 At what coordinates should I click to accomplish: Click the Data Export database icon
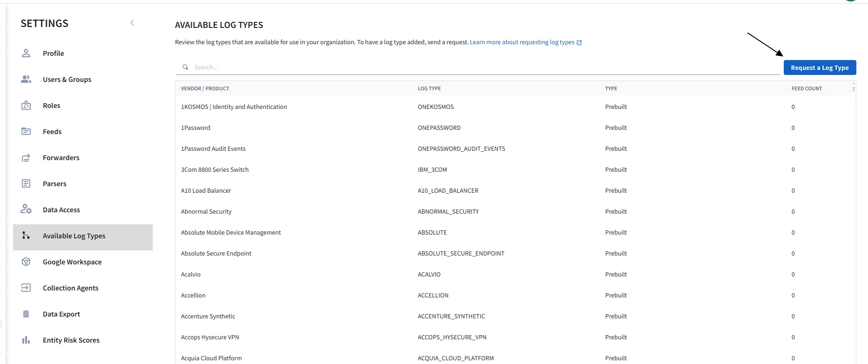point(26,314)
